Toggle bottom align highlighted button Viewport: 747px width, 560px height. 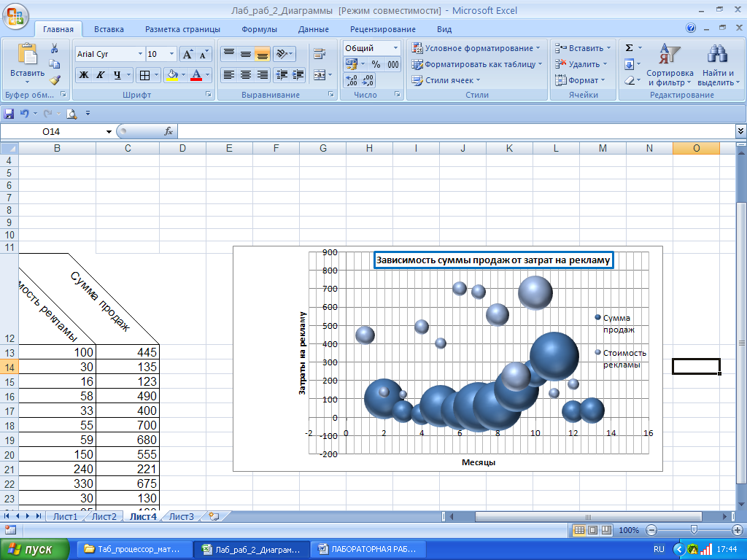(262, 54)
